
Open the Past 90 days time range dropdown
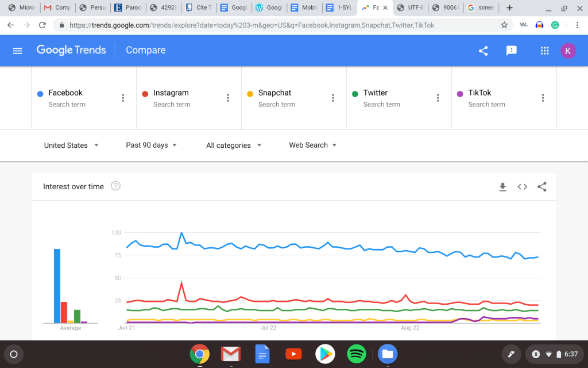tap(152, 145)
